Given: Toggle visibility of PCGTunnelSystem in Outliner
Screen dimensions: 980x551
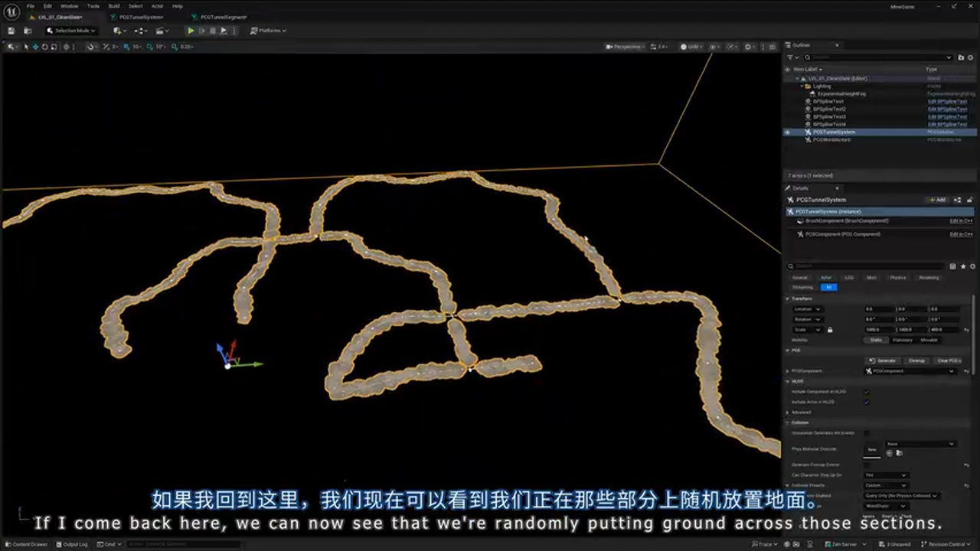Looking at the screenshot, I should click(789, 132).
